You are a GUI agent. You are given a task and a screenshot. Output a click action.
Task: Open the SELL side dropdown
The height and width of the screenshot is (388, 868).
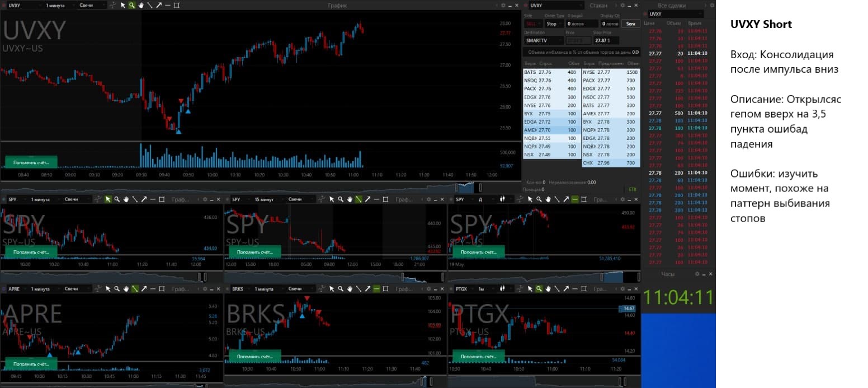tap(532, 24)
